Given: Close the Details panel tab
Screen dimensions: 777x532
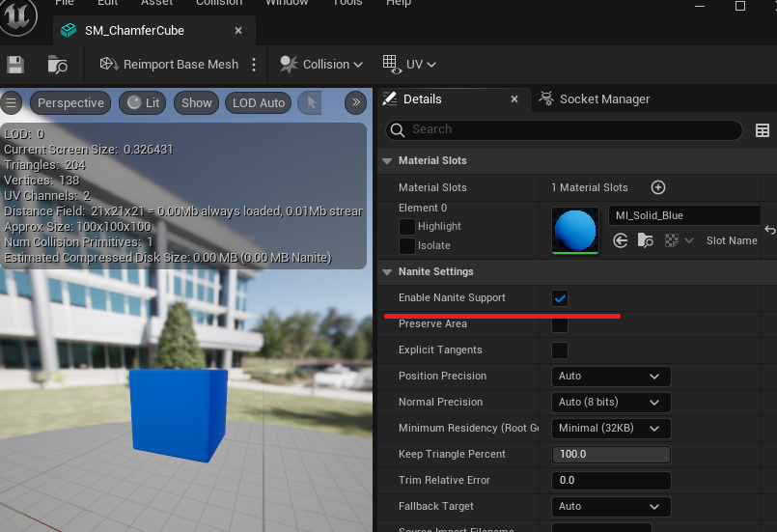Looking at the screenshot, I should tap(514, 99).
